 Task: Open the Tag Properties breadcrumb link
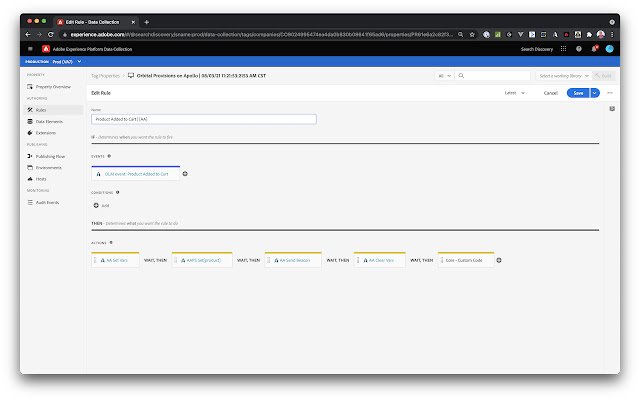[x=105, y=76]
